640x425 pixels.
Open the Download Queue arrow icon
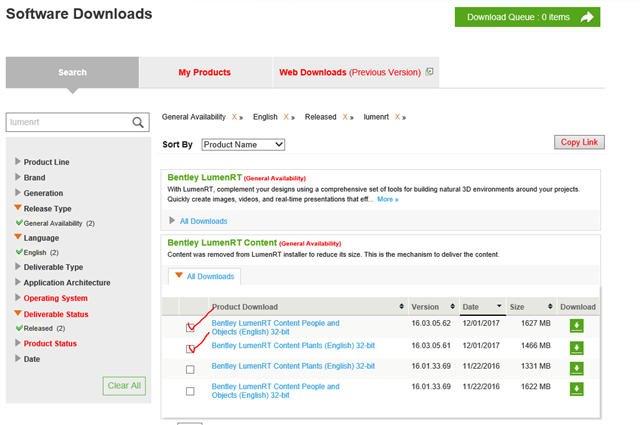[587, 17]
